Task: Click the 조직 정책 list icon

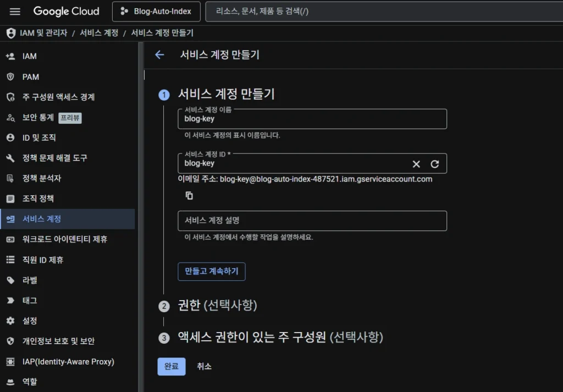Action: tap(10, 199)
